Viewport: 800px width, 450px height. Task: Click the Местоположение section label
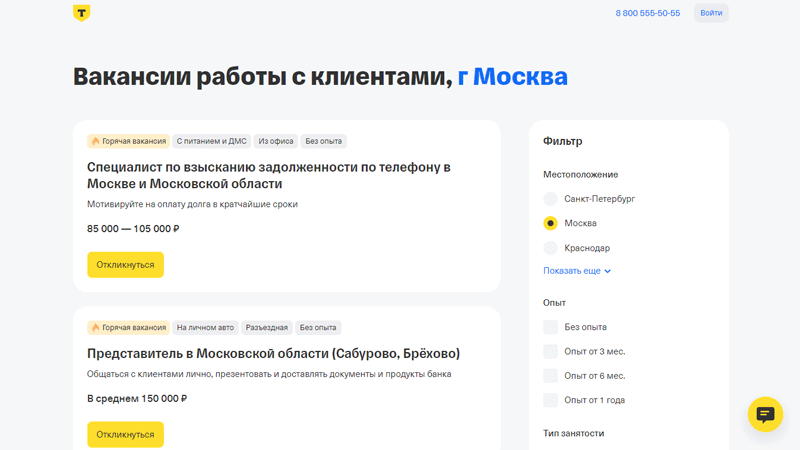click(581, 174)
